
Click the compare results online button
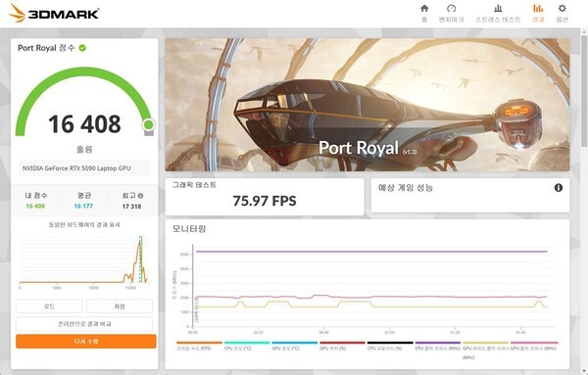(84, 324)
